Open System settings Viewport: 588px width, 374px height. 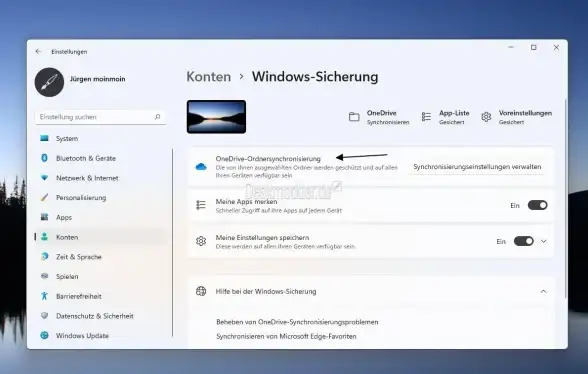click(x=100, y=138)
